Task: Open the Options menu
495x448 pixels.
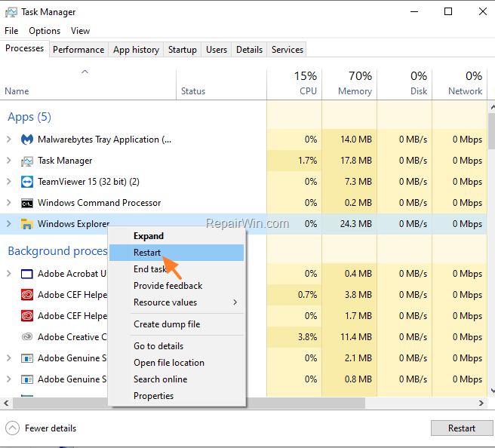Action: click(x=45, y=31)
